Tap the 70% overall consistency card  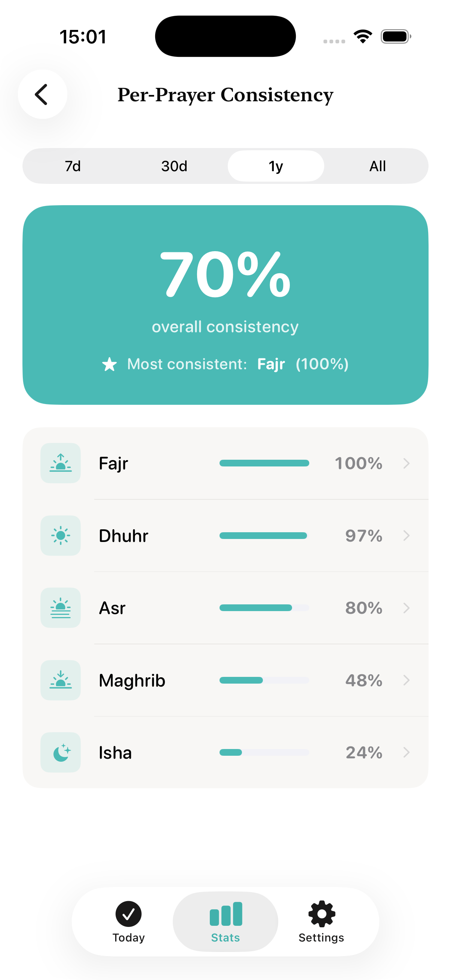(x=225, y=304)
